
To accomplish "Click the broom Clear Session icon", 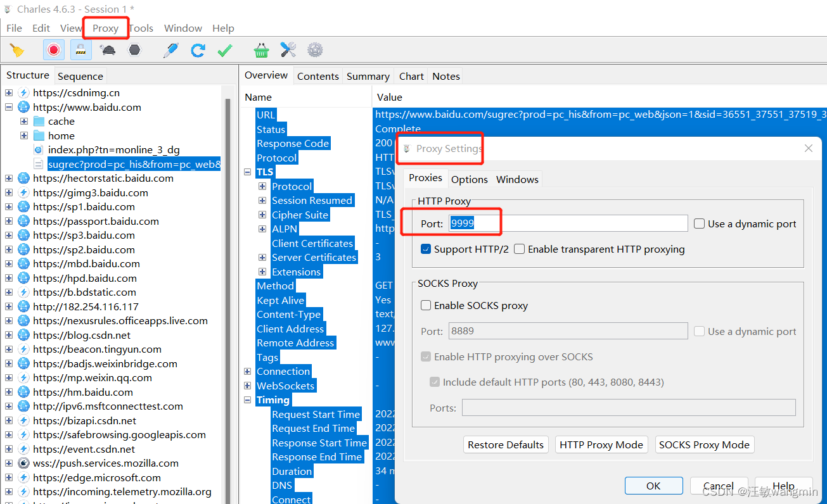I will click(x=18, y=50).
